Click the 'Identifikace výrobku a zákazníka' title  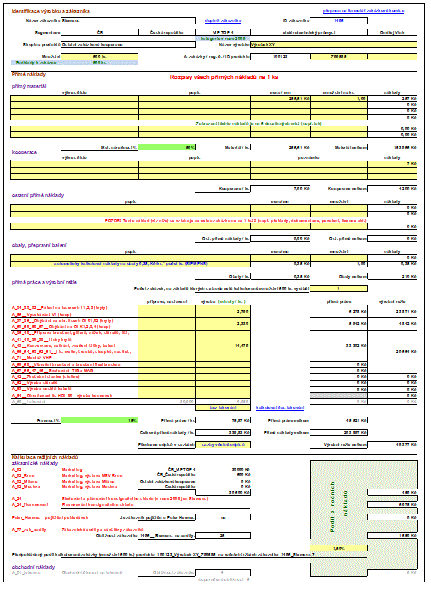pos(51,11)
